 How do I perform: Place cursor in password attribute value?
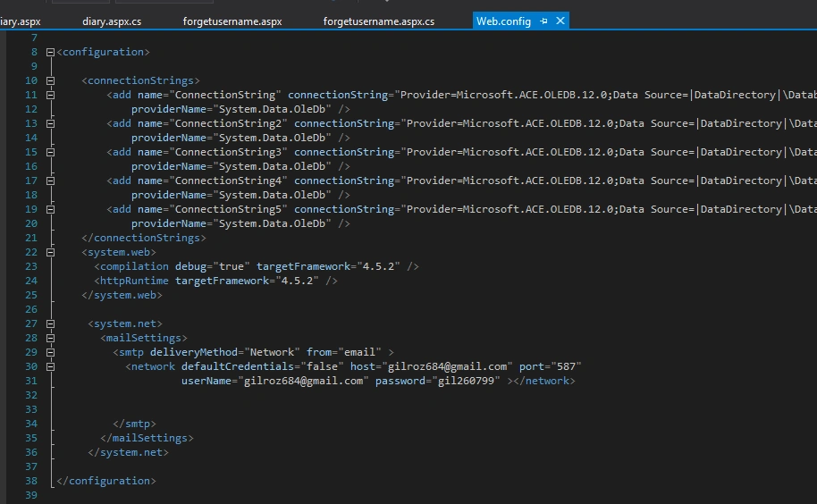tap(466, 381)
